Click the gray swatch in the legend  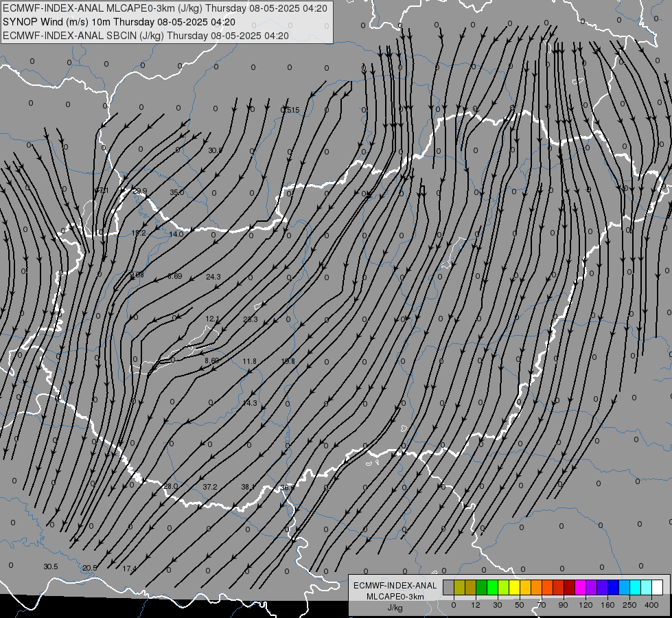pos(449,588)
